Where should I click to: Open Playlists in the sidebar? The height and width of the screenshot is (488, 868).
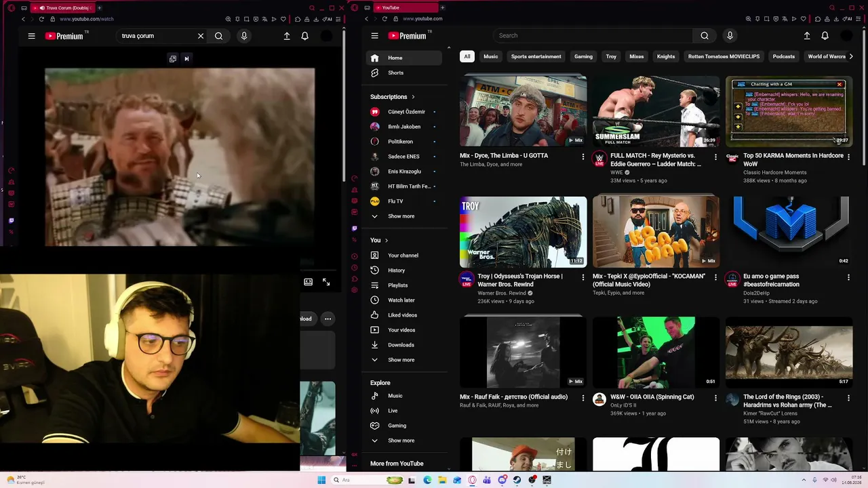[x=404, y=285]
